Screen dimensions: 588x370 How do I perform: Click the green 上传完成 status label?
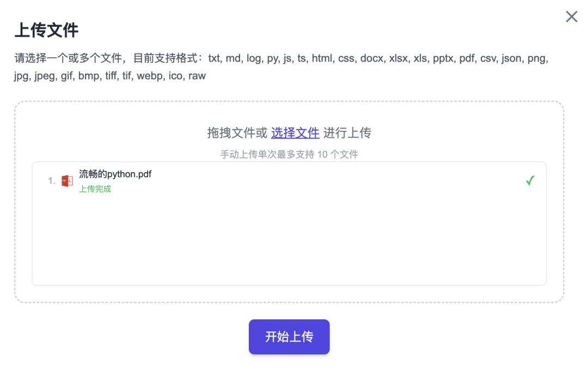[x=95, y=189]
